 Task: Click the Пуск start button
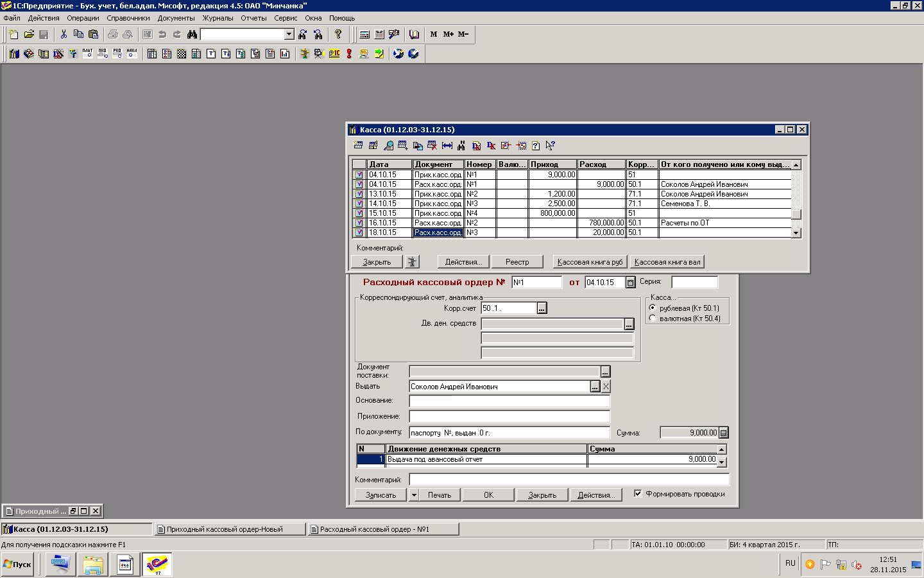[x=17, y=565]
